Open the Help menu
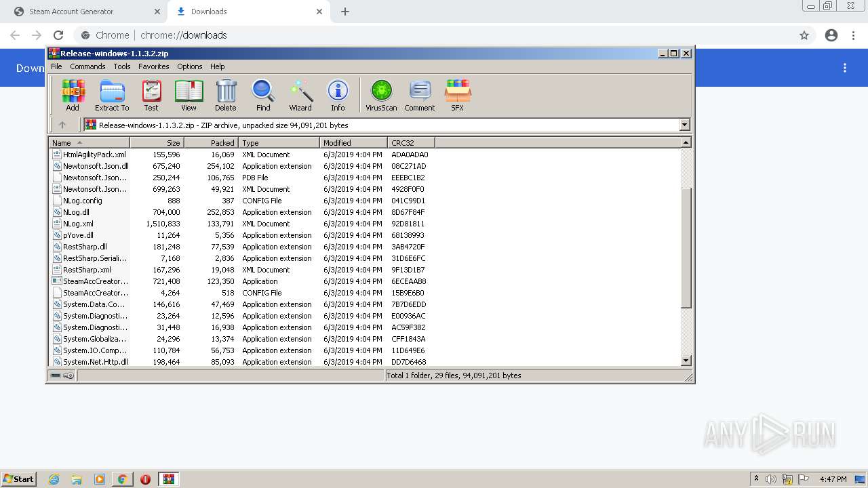The image size is (868, 488). pos(218,66)
